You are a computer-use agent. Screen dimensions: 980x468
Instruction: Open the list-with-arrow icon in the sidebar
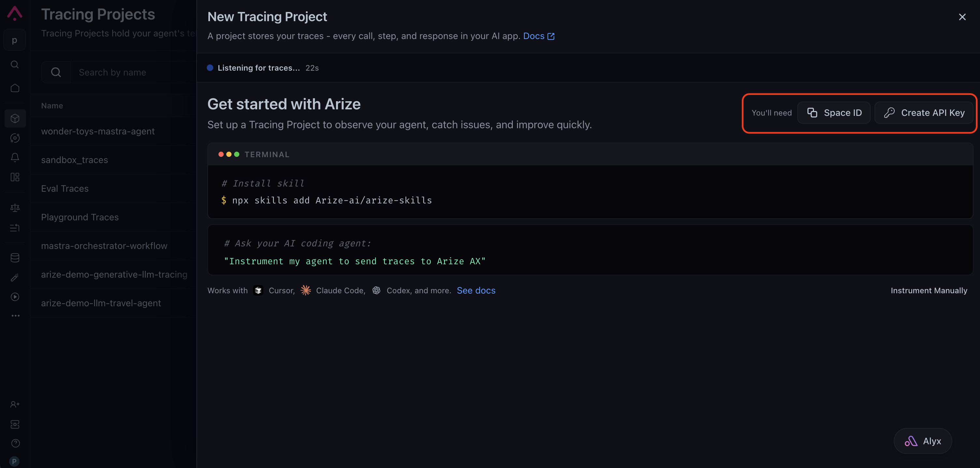tap(15, 227)
